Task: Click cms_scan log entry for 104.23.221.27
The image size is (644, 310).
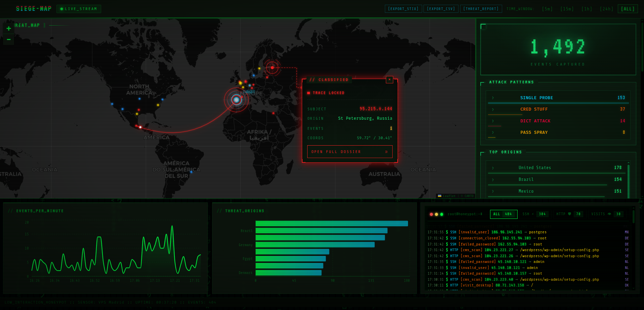Action: [x=528, y=250]
